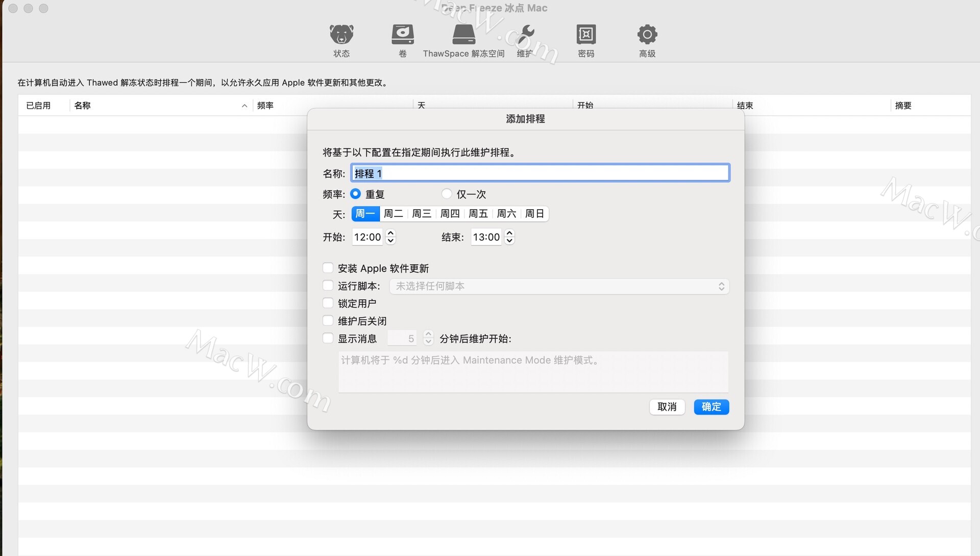Image resolution: width=980 pixels, height=556 pixels.
Task: Select the 重复 repeat radio button
Action: [x=356, y=194]
